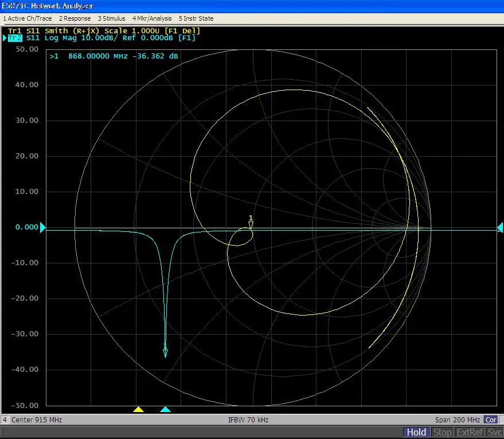Click marker 1 at the log mag dip
The image size is (504, 439).
tap(165, 352)
